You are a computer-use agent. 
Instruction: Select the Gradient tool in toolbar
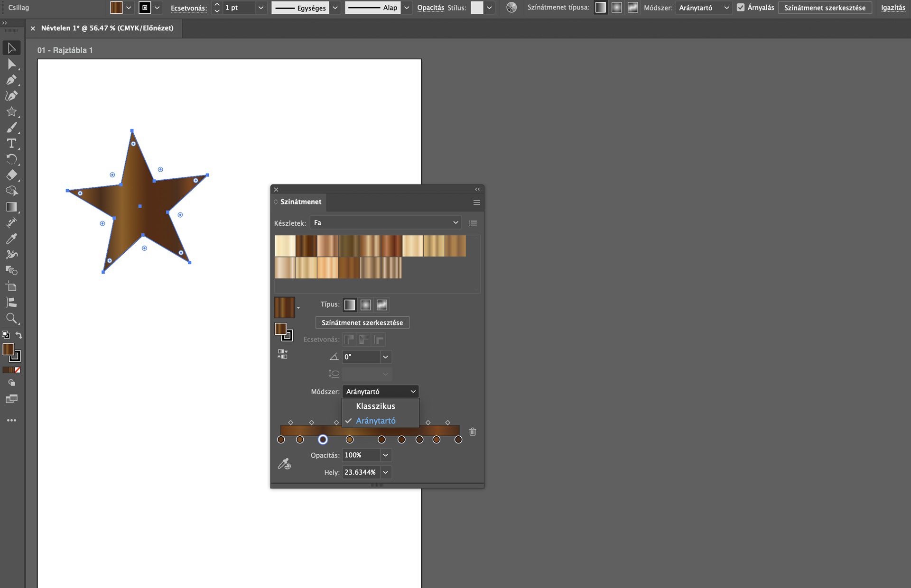pyautogui.click(x=11, y=207)
